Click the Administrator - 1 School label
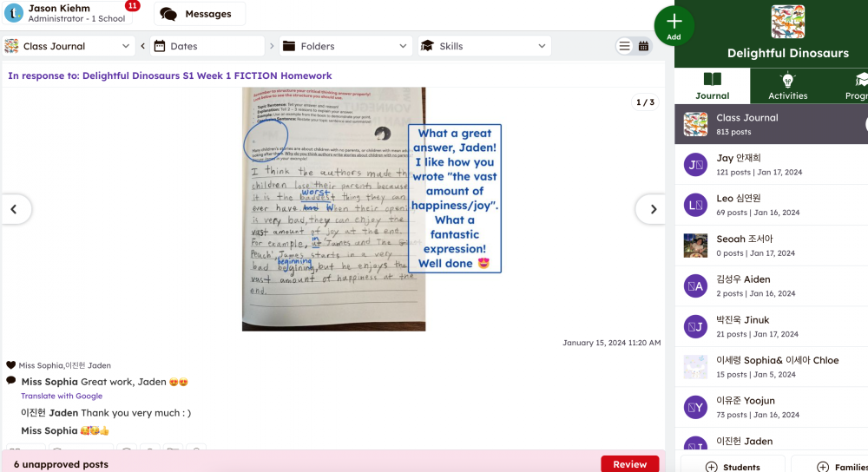 point(76,19)
